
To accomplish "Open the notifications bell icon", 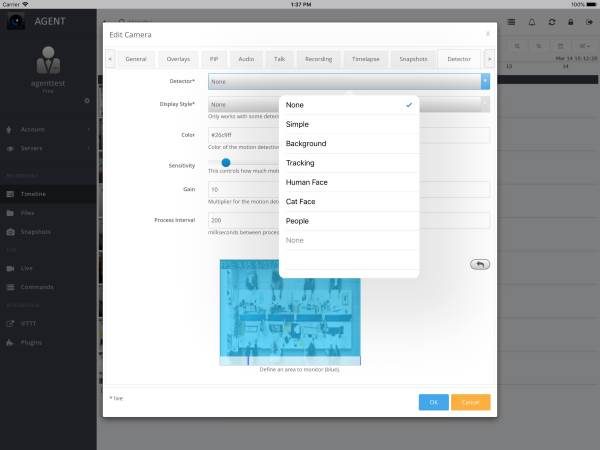I will coord(532,22).
